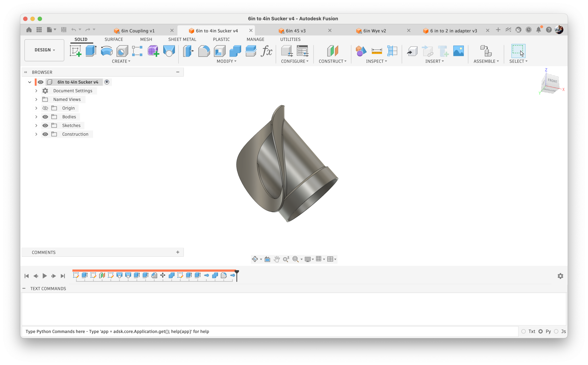Screen dimensions: 588x365
Task: Switch to the 6in Wye v2 document tab
Action: [x=374, y=31]
